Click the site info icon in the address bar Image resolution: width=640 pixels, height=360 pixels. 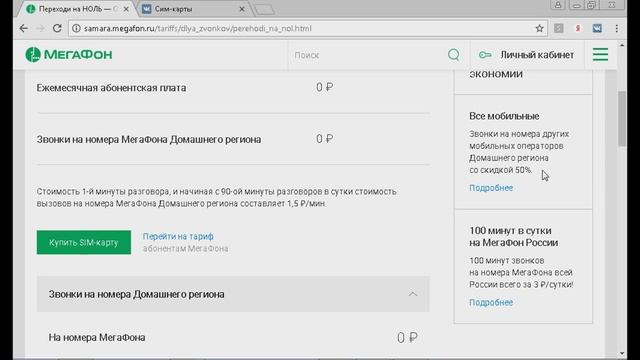[76, 29]
